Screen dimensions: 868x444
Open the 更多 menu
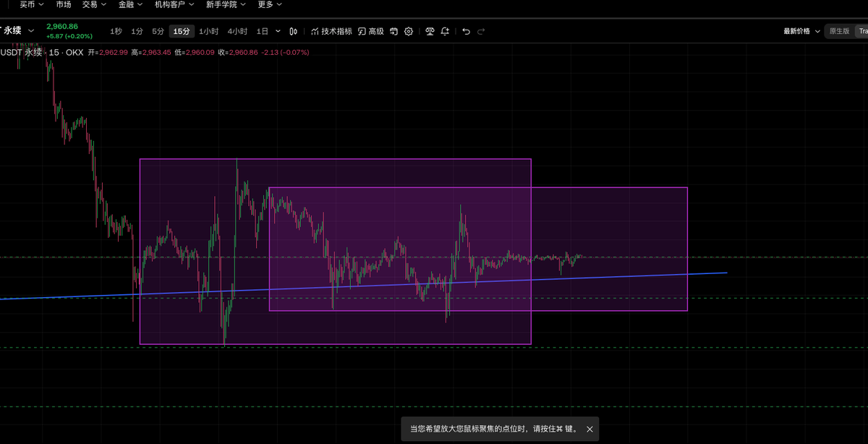click(270, 4)
